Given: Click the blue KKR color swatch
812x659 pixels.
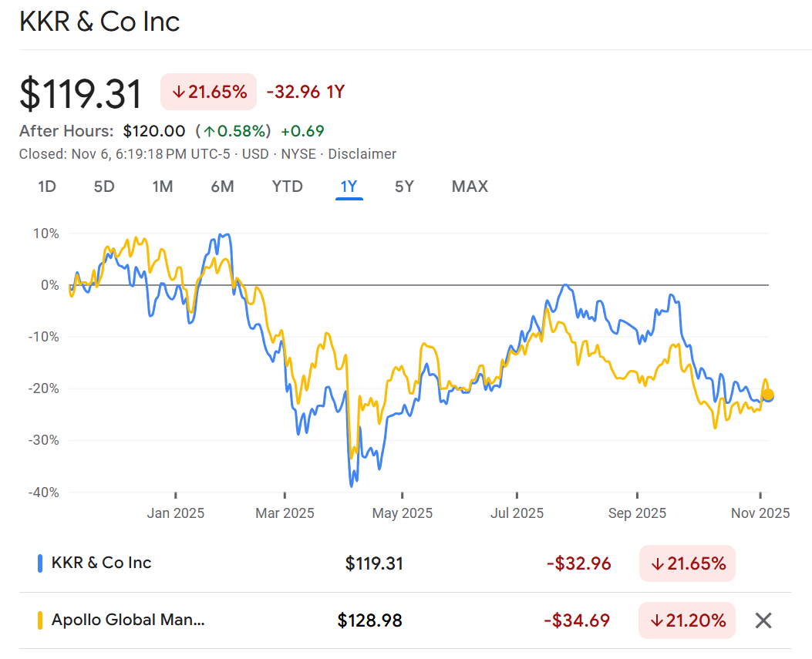Looking at the screenshot, I should tap(39, 563).
